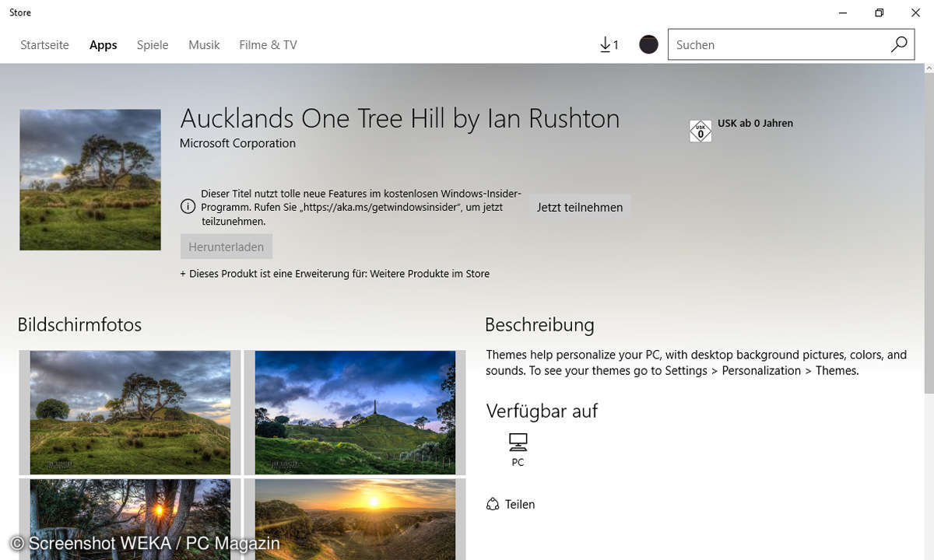Click the USK ab 0 Jahren text
This screenshot has height=560, width=934.
pos(755,123)
